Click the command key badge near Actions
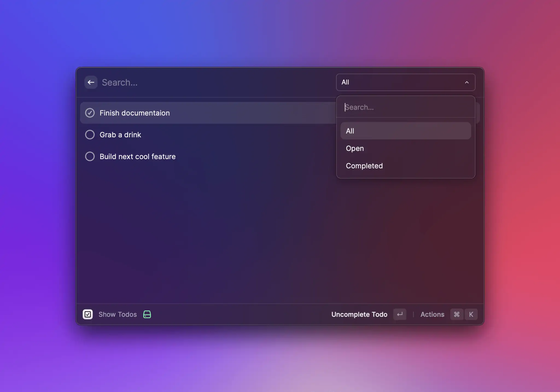The height and width of the screenshot is (392, 560). pos(456,314)
